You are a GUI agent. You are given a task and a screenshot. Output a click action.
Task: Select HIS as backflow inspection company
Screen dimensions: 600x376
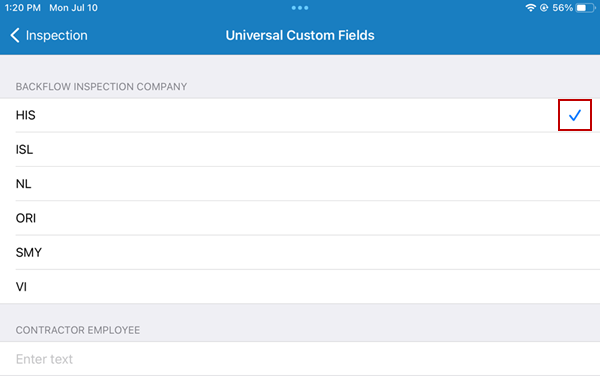[x=300, y=115]
